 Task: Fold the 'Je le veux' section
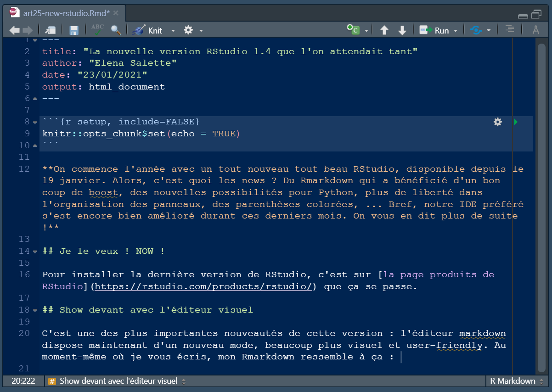tap(35, 252)
